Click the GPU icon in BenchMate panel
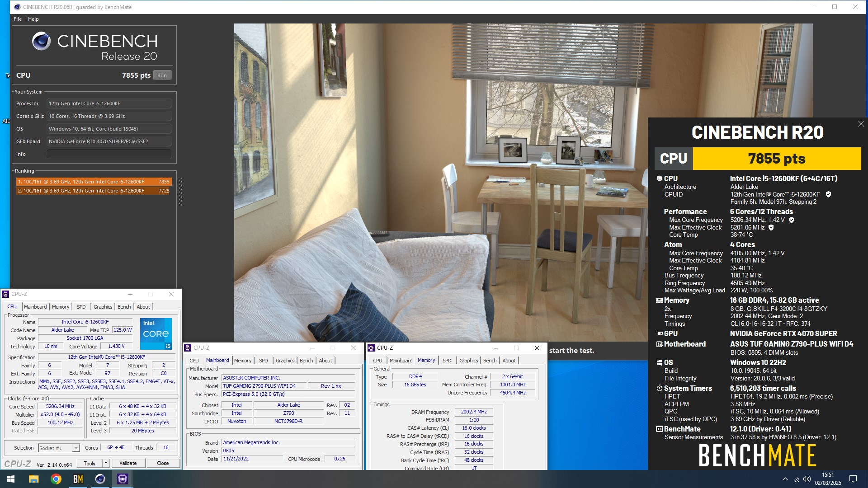868x488 pixels. (x=660, y=333)
